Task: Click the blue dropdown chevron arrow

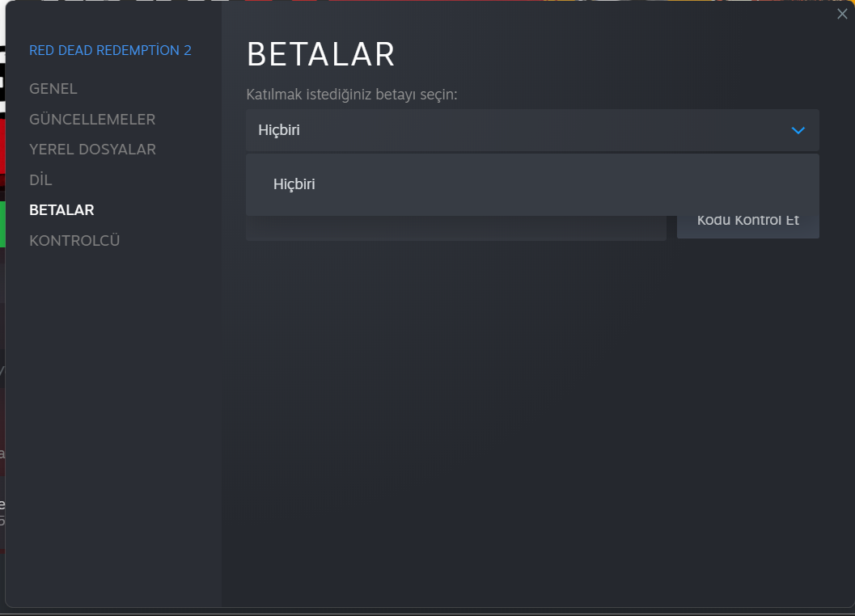Action: (x=798, y=130)
